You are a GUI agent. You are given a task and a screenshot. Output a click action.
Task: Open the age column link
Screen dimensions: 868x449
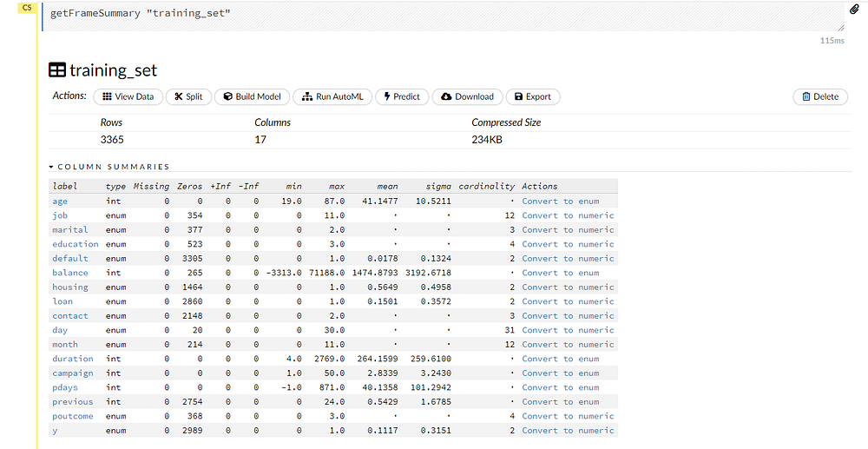60,201
